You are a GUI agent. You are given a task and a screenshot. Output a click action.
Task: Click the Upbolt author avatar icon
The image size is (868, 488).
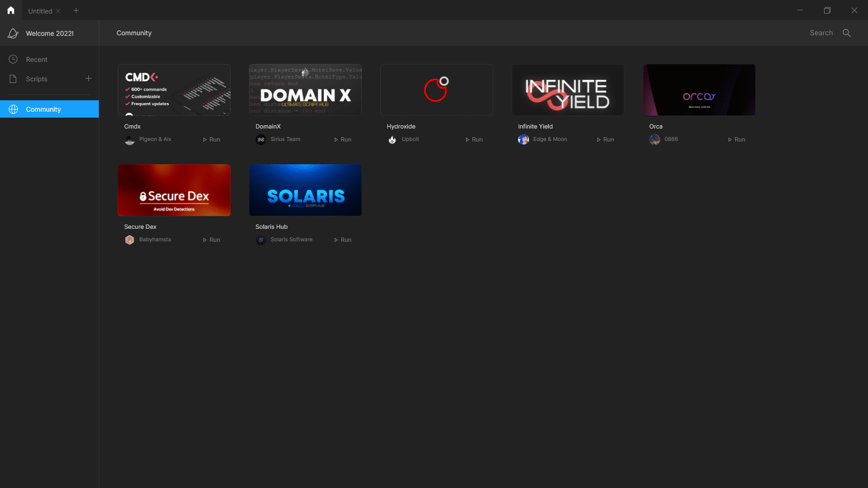(x=392, y=140)
